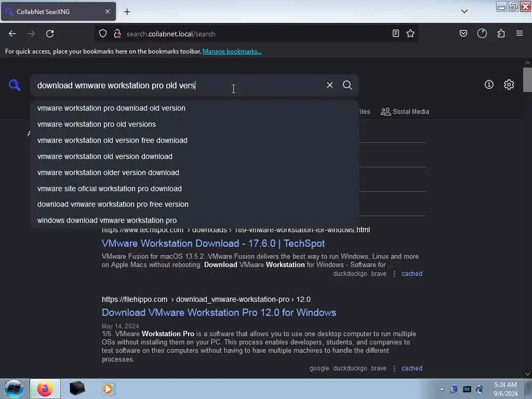Click the SearXNG magnifier logo
The width and height of the screenshot is (532, 399).
(15, 85)
